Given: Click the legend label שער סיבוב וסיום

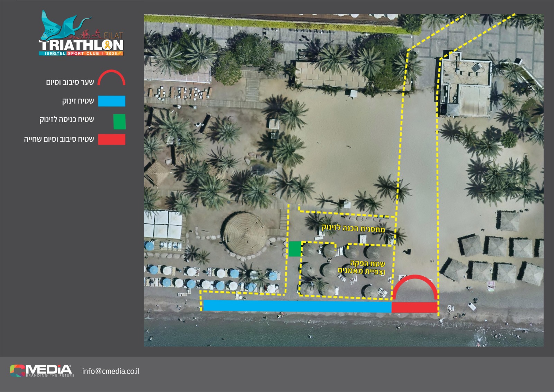Looking at the screenshot, I should coord(70,82).
